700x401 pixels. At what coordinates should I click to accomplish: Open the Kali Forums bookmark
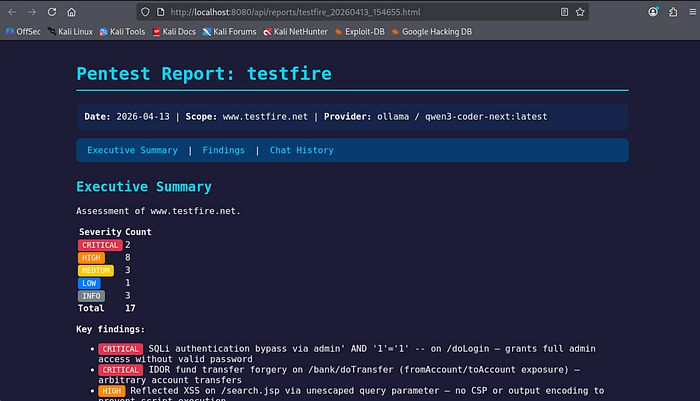click(229, 32)
